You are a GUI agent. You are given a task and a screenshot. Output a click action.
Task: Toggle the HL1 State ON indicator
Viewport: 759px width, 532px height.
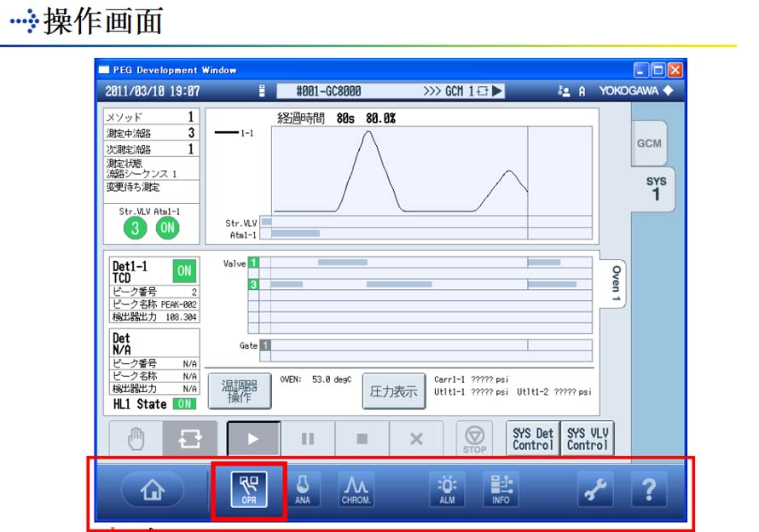click(184, 404)
